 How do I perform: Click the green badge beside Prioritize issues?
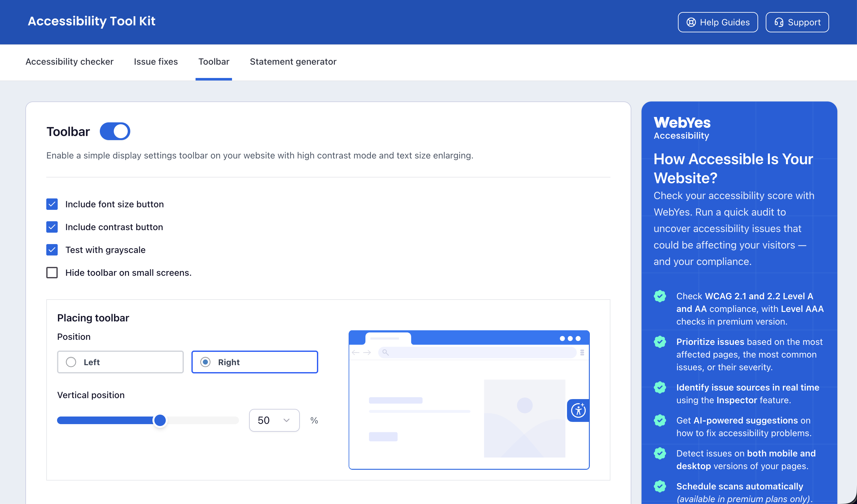[660, 342]
